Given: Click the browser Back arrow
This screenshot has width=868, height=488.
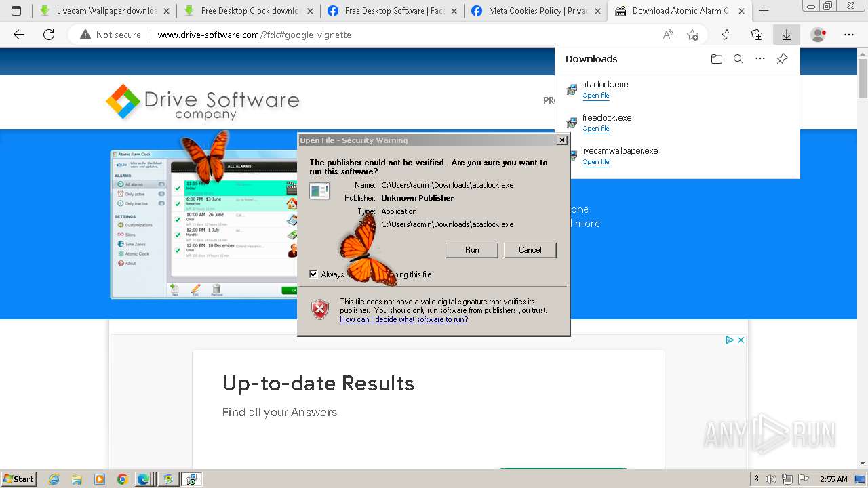Looking at the screenshot, I should pyautogui.click(x=19, y=35).
